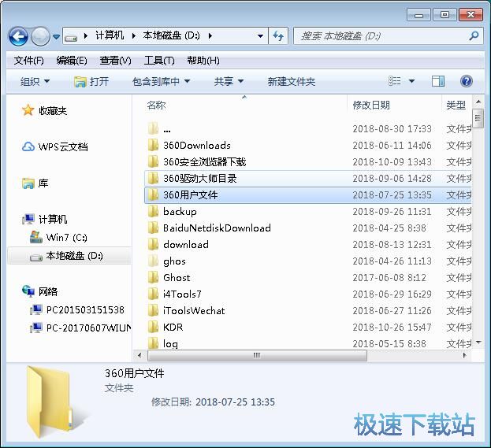
Task: Click 修改日期 value 2018-07-25 13:35 in details pane
Action: pos(235,402)
